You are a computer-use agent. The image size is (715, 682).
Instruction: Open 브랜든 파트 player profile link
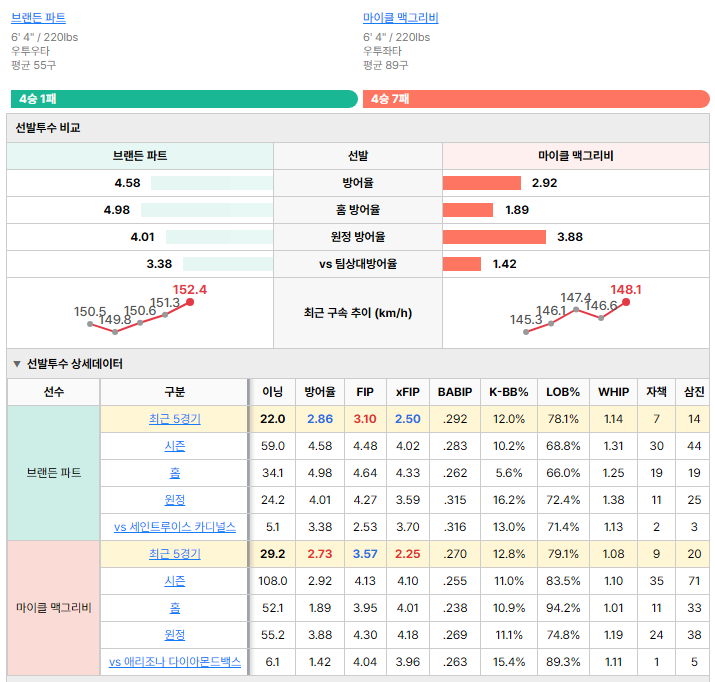point(38,18)
